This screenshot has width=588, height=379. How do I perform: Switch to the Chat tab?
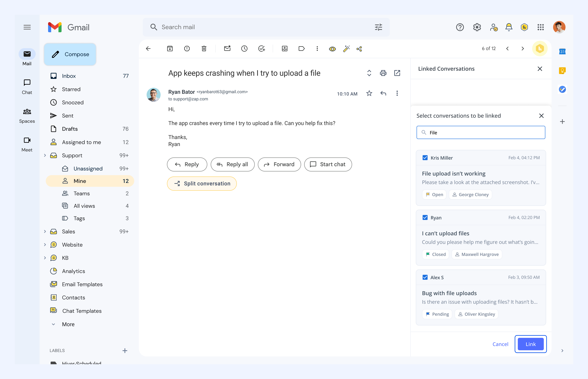[x=27, y=87]
